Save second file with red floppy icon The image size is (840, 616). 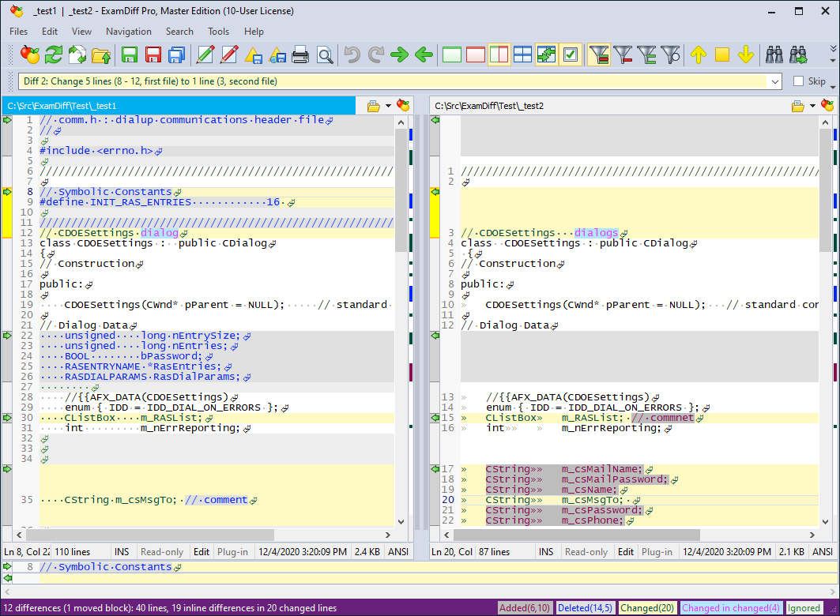coord(153,54)
